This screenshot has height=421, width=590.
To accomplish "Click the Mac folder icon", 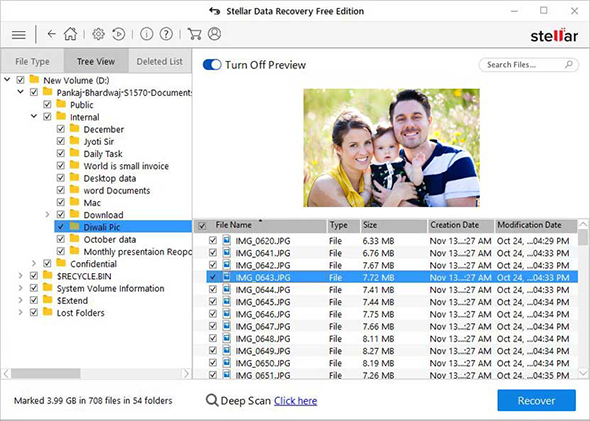I will pos(75,202).
